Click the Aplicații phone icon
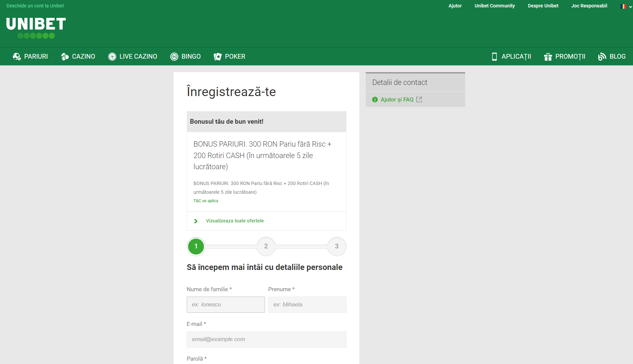Viewport: 633px width, 364px height. [x=494, y=57]
